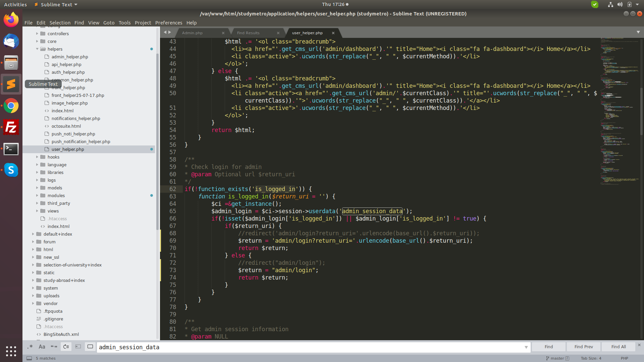Select .gitignore in sidebar
This screenshot has width=644, height=362.
(53, 319)
